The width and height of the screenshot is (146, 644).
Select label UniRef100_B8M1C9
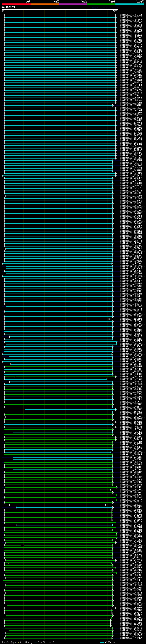(131, 454)
